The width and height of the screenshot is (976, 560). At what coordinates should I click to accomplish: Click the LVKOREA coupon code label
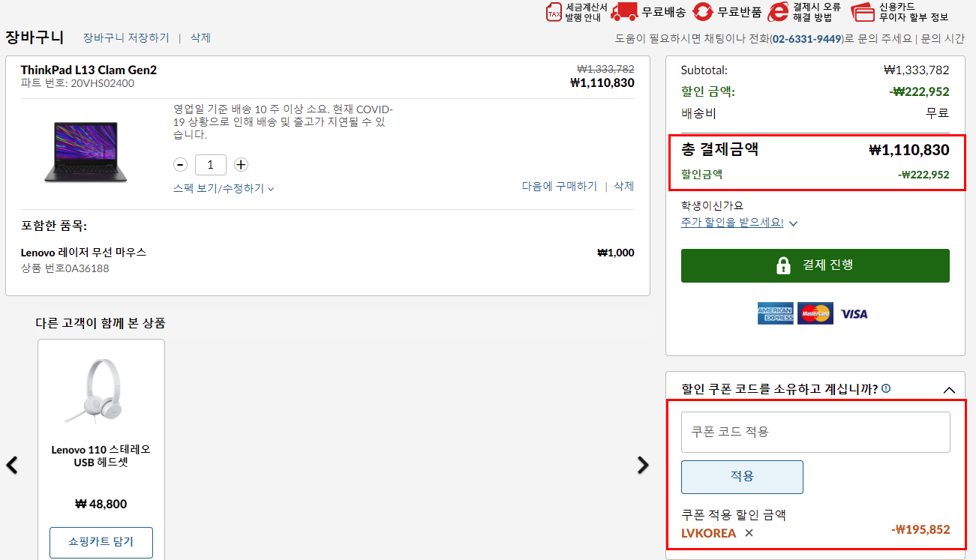(x=709, y=533)
